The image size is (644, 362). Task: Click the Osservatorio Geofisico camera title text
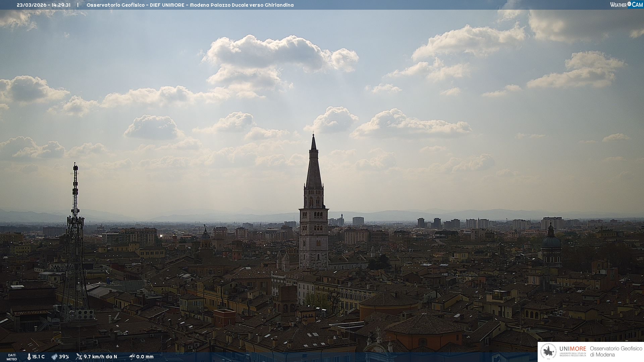(x=190, y=5)
